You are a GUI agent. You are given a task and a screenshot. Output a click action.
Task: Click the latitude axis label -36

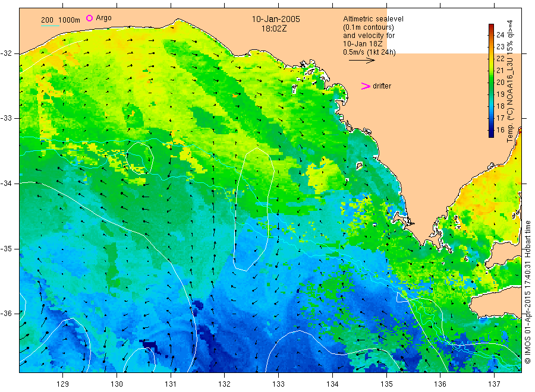pyautogui.click(x=6, y=314)
